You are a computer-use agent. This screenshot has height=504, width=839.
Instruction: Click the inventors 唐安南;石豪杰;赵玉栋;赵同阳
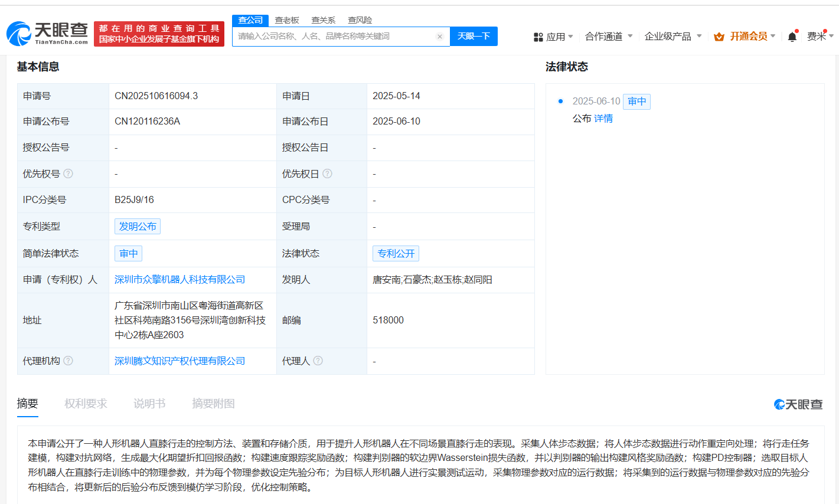coord(432,280)
